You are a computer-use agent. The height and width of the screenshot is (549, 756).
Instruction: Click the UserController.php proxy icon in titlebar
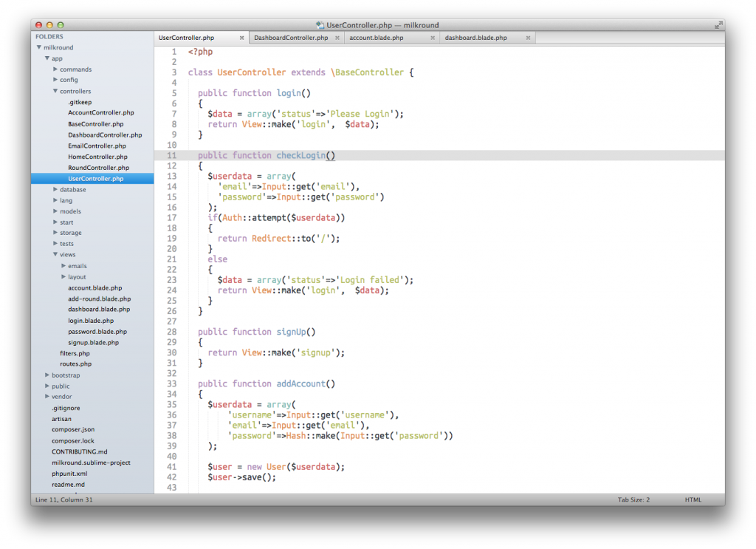pyautogui.click(x=320, y=24)
